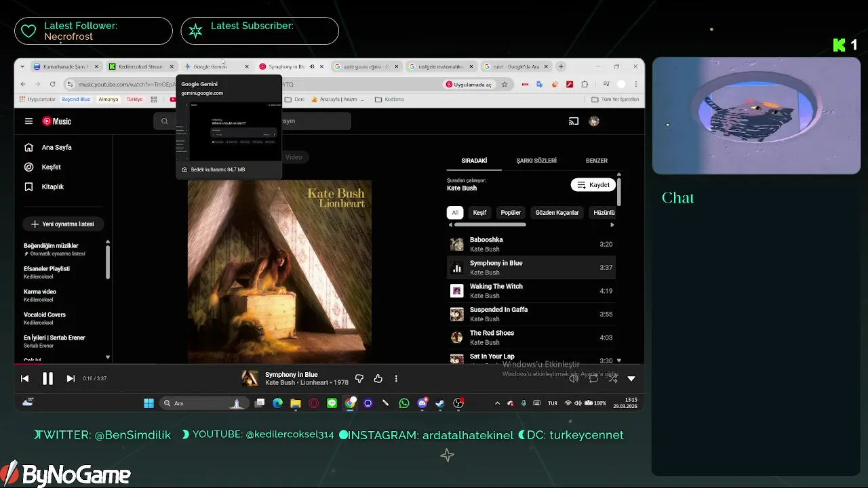Click the taskbar Ara search box

(203, 403)
